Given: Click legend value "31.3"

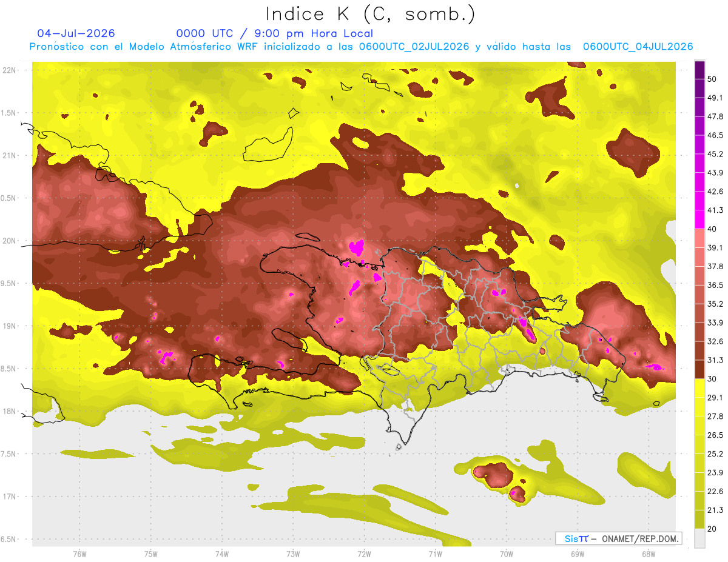Looking at the screenshot, I should click(x=715, y=360).
